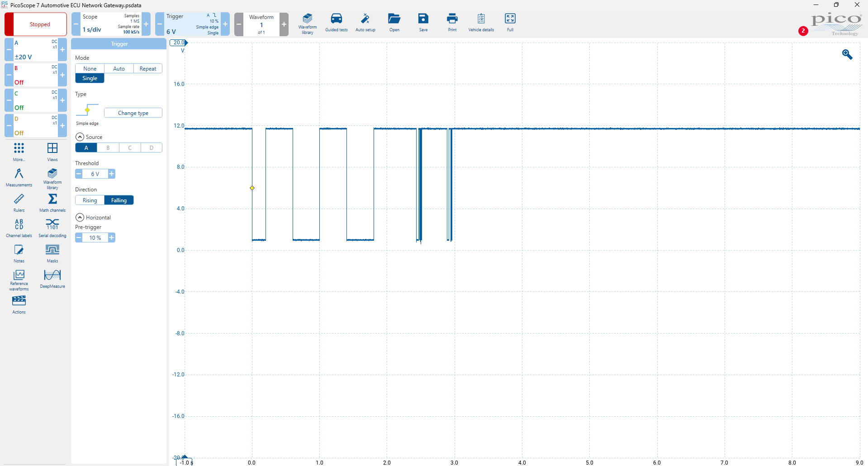This screenshot has height=466, width=868.
Task: Increase the trigger threshold with plus
Action: point(112,174)
